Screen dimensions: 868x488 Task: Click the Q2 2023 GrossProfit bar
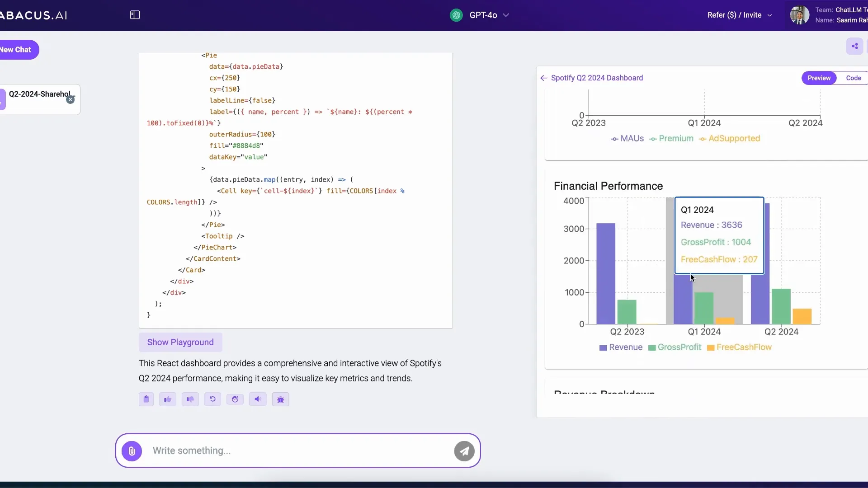point(627,312)
